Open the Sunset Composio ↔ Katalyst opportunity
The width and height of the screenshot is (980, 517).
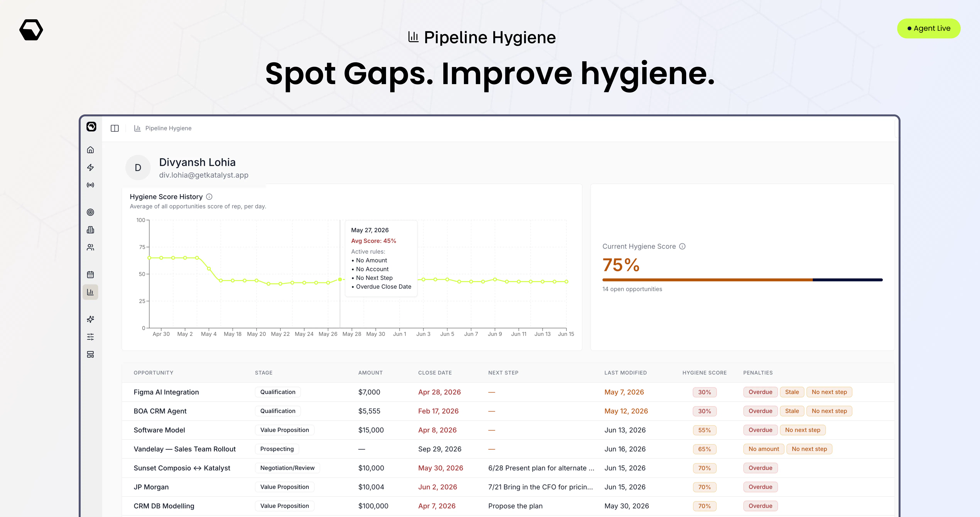[182, 468]
